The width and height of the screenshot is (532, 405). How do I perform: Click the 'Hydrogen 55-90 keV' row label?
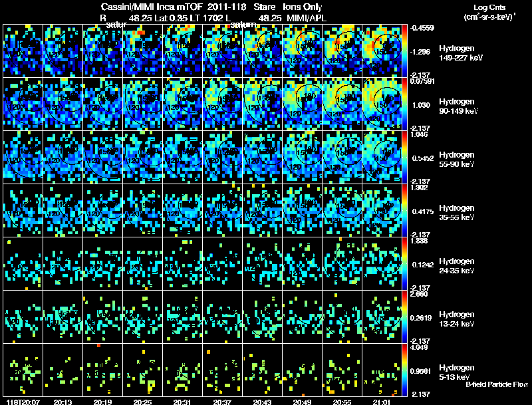(x=457, y=160)
